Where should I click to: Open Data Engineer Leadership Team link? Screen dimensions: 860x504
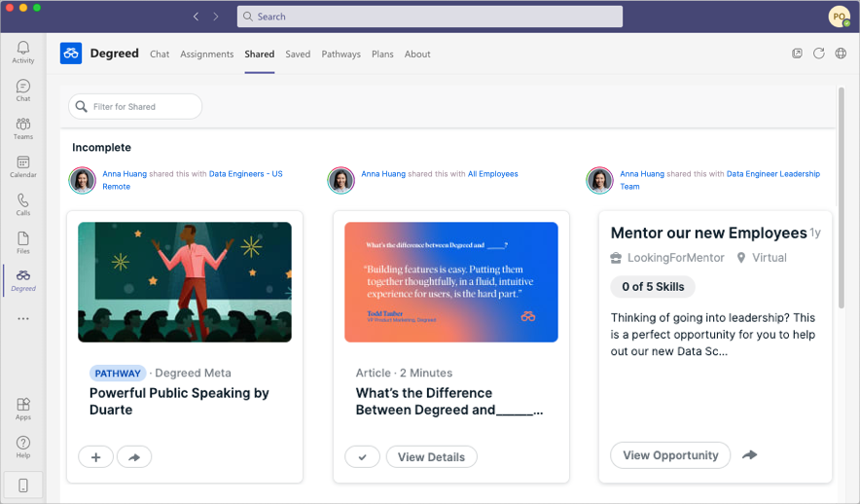pyautogui.click(x=720, y=180)
